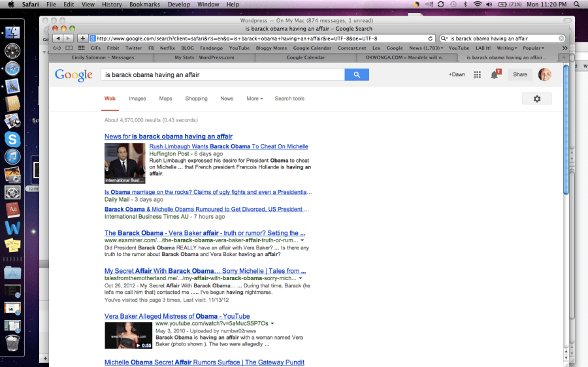The image size is (588, 367).
Task: Click the Share button
Action: (x=519, y=74)
